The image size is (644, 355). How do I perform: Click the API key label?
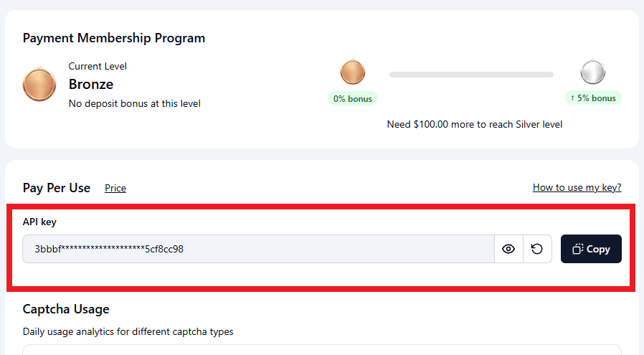[39, 222]
